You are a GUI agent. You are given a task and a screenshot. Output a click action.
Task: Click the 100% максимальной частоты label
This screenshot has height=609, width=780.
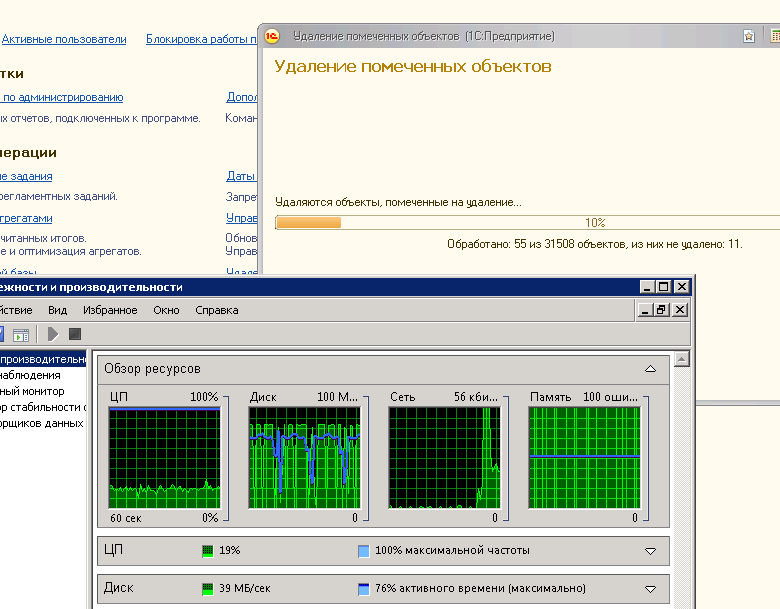pos(452,550)
